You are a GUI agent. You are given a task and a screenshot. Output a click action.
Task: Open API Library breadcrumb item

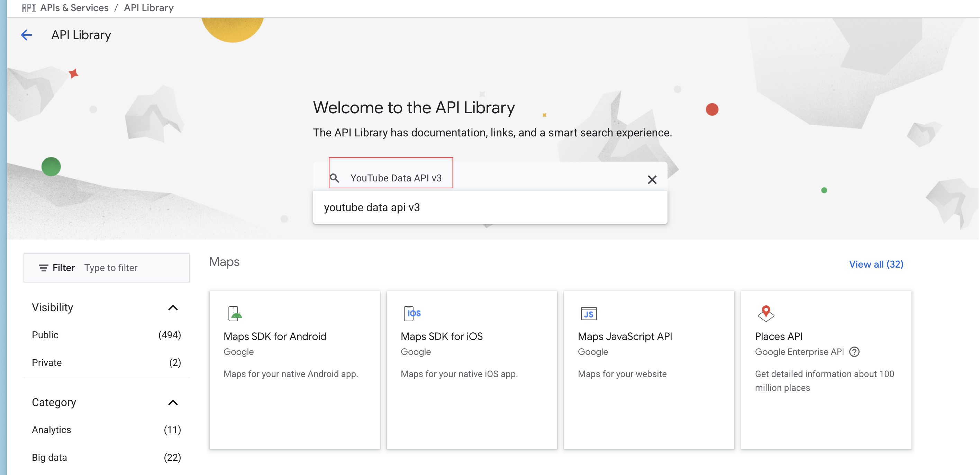149,8
